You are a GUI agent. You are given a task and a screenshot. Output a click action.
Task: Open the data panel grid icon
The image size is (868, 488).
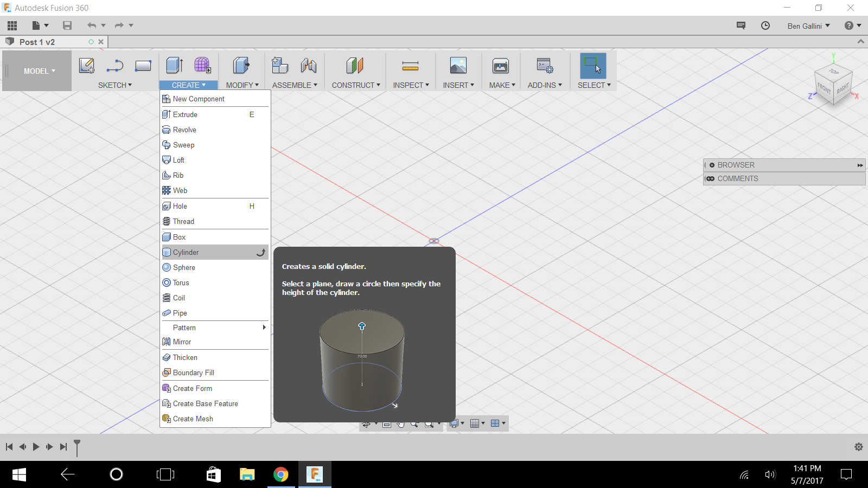coord(12,25)
